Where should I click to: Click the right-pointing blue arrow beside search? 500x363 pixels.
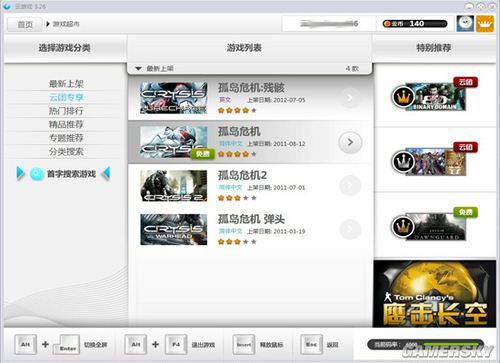[x=20, y=173]
